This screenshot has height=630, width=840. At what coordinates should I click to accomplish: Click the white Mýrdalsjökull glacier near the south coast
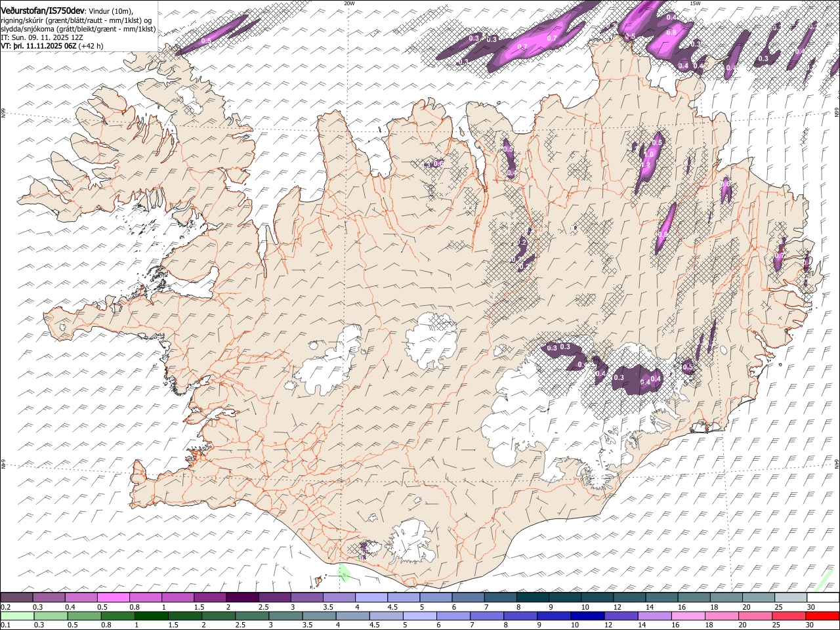pos(411,541)
